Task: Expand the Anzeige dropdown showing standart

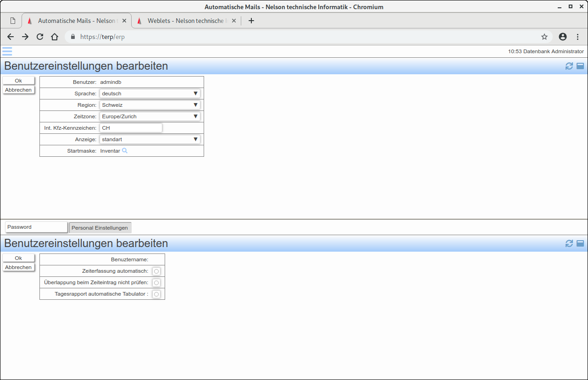Action: (150, 139)
